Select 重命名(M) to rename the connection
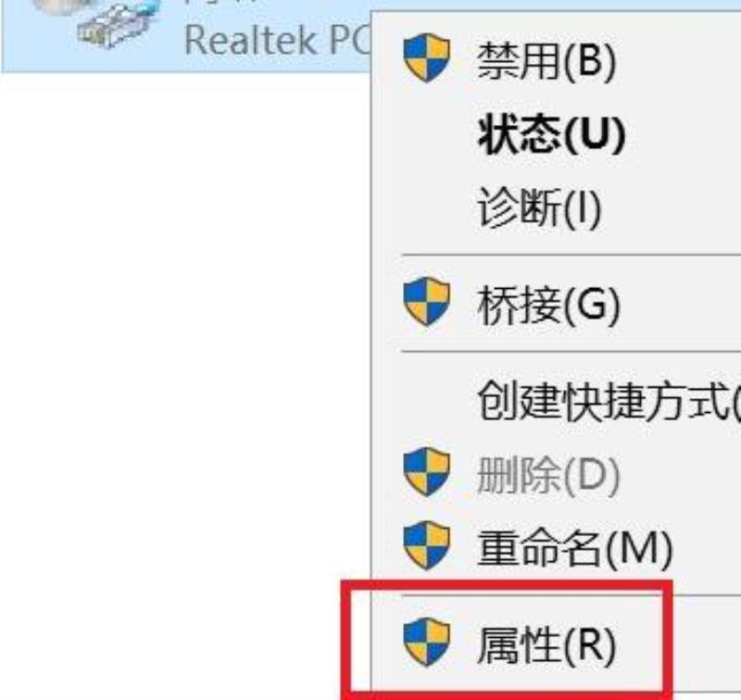 click(x=574, y=548)
